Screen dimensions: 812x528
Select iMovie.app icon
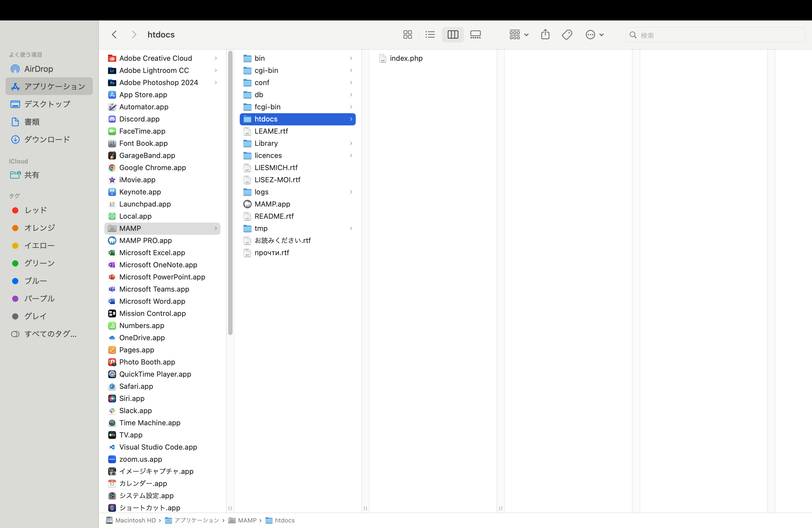point(112,180)
